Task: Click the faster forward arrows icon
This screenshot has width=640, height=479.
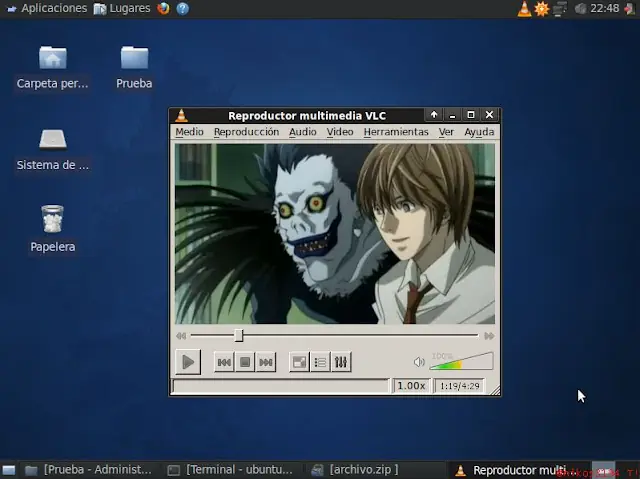Action: (489, 336)
